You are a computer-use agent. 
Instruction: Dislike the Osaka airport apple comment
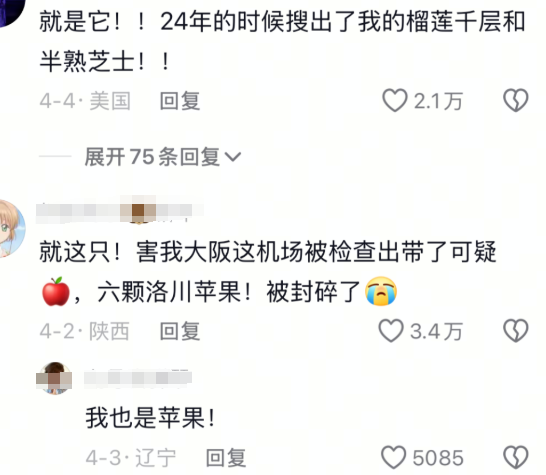pyautogui.click(x=516, y=330)
